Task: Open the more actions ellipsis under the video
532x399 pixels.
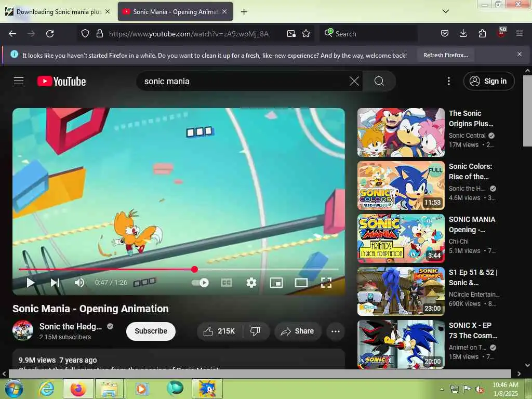Action: (x=335, y=331)
